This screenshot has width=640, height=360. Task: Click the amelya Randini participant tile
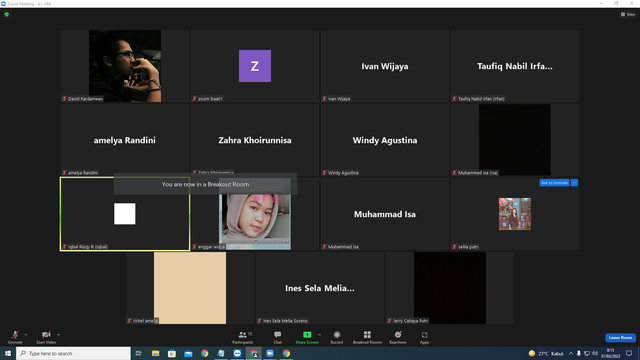point(125,140)
